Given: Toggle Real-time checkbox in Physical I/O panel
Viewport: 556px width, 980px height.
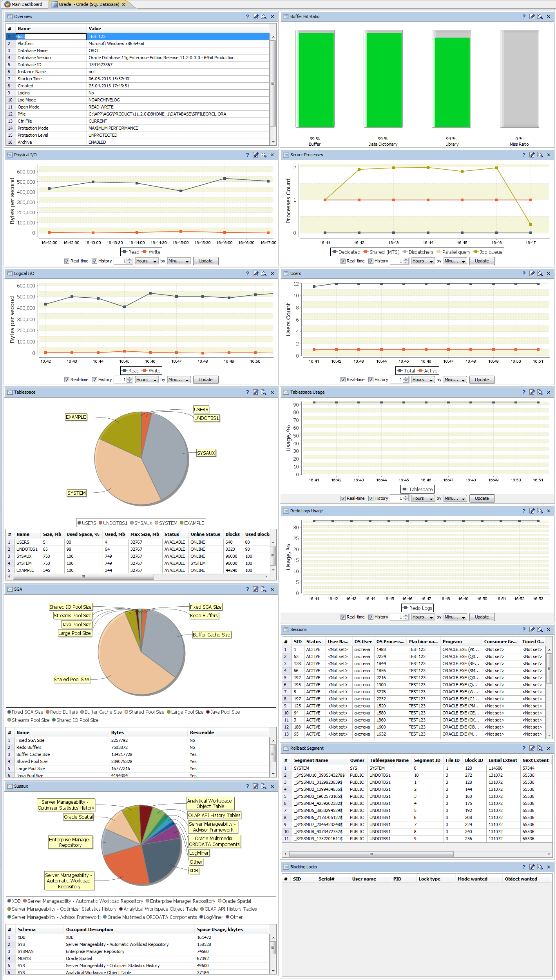Looking at the screenshot, I should [67, 261].
